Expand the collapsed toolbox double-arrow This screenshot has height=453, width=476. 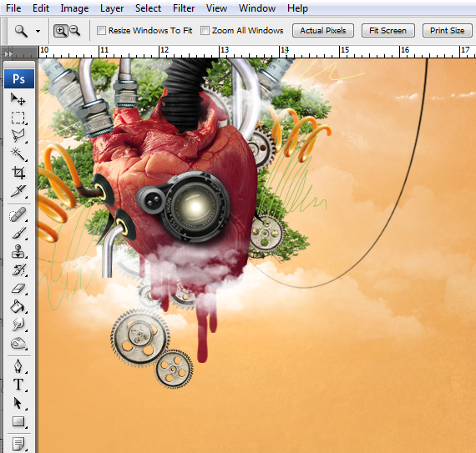[x=8, y=53]
